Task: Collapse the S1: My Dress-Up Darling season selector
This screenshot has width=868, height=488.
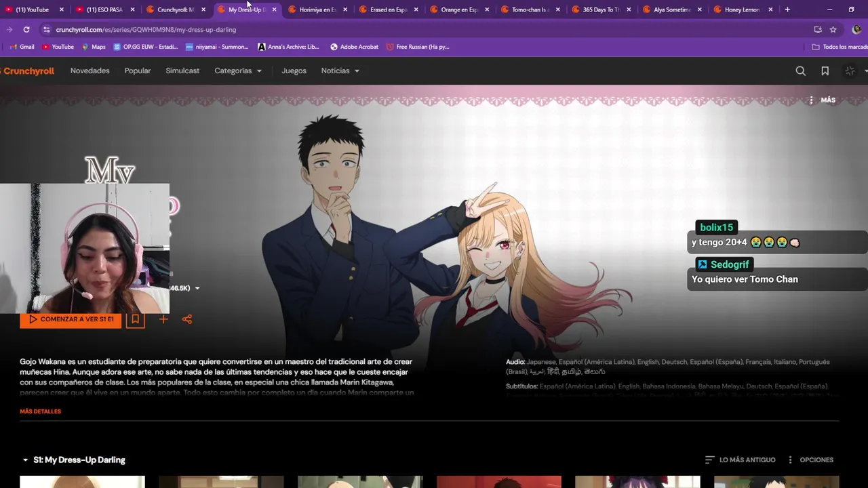Action: [x=73, y=460]
